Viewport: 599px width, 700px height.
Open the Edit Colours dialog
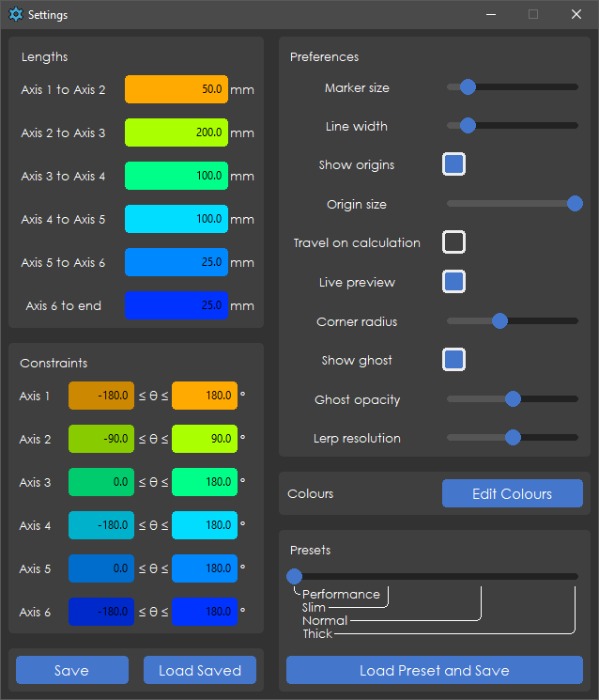click(512, 493)
